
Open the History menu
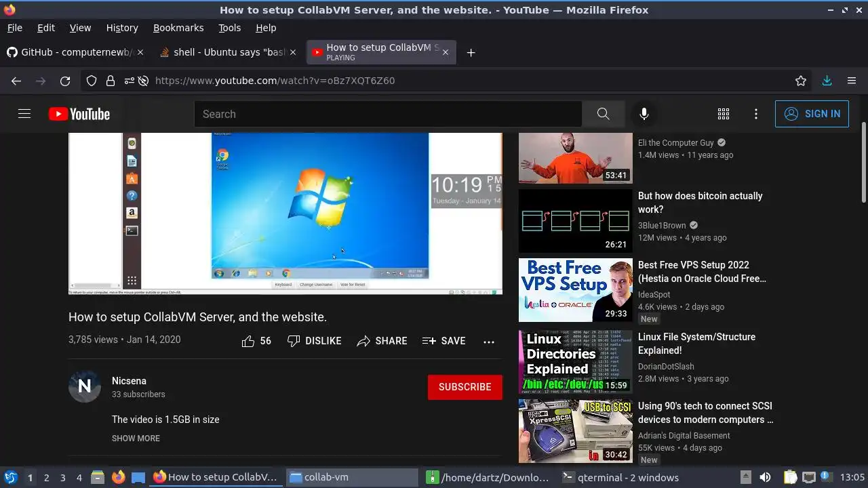[x=122, y=28]
